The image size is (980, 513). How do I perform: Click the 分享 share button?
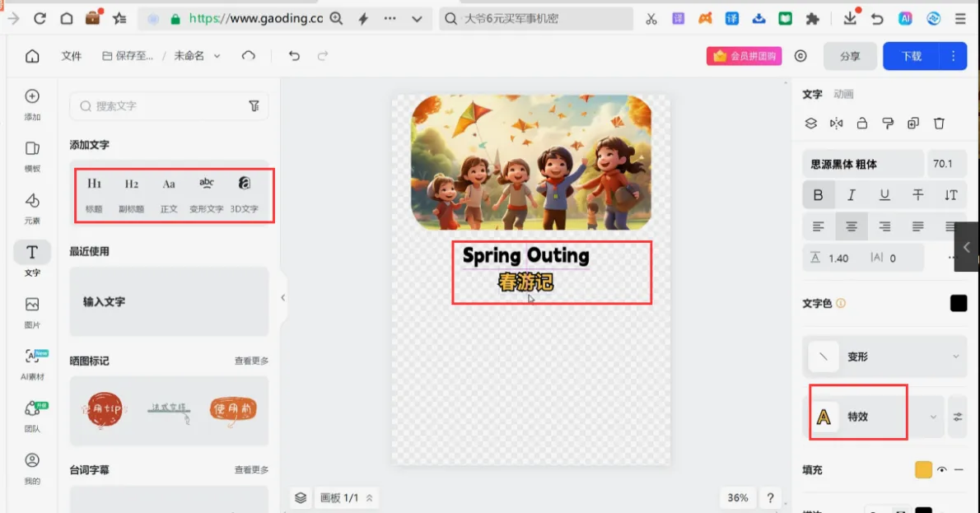850,56
